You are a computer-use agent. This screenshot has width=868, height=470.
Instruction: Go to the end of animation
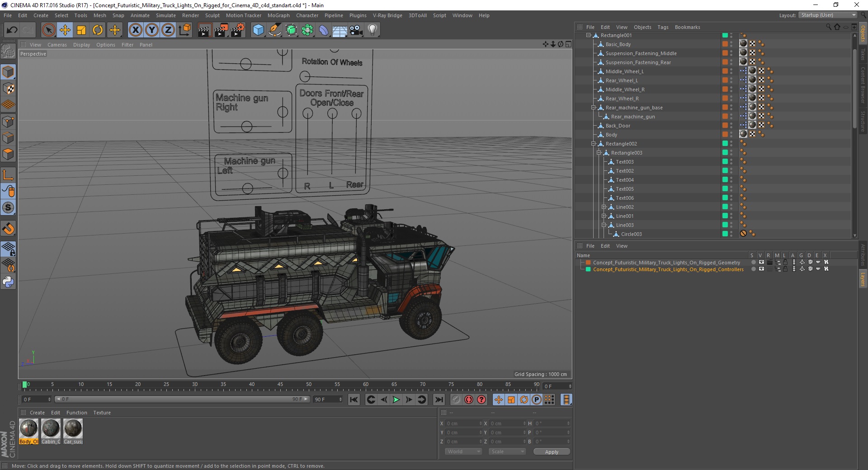coord(439,399)
